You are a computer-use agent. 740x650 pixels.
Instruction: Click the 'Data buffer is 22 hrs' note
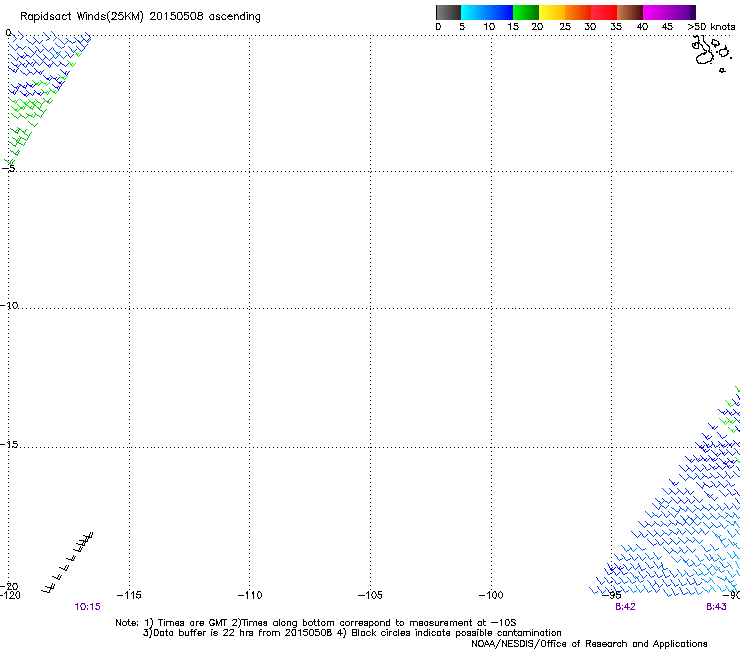352,633
